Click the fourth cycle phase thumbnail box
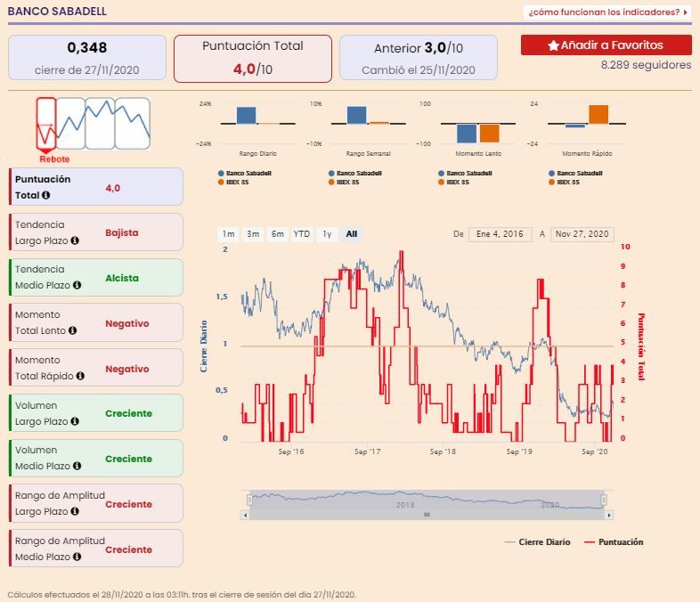The width and height of the screenshot is (700, 602). tap(133, 123)
